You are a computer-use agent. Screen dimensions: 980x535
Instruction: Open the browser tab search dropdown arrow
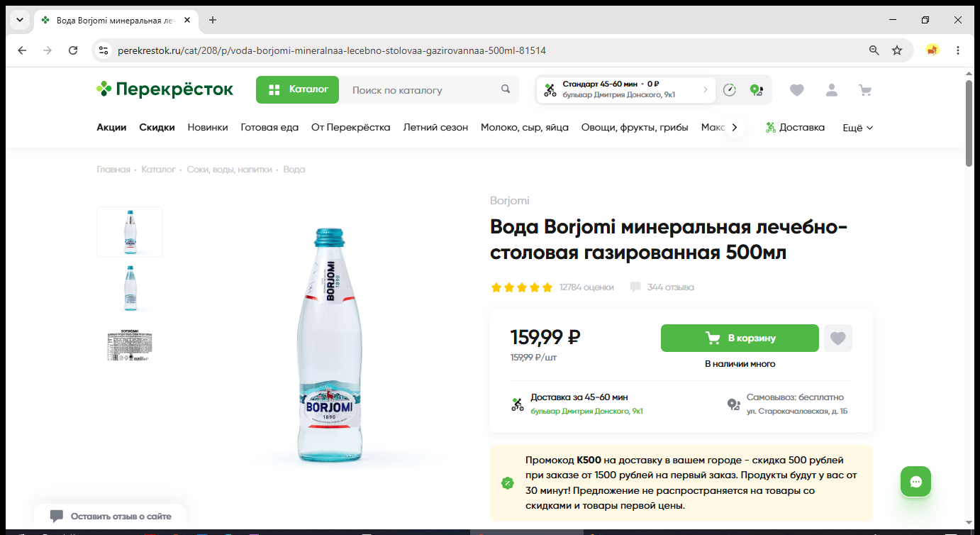20,20
